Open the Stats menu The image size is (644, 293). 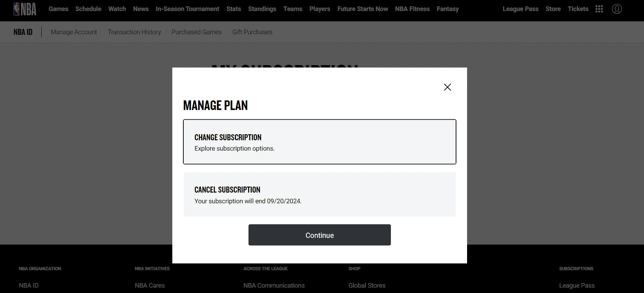tap(234, 9)
